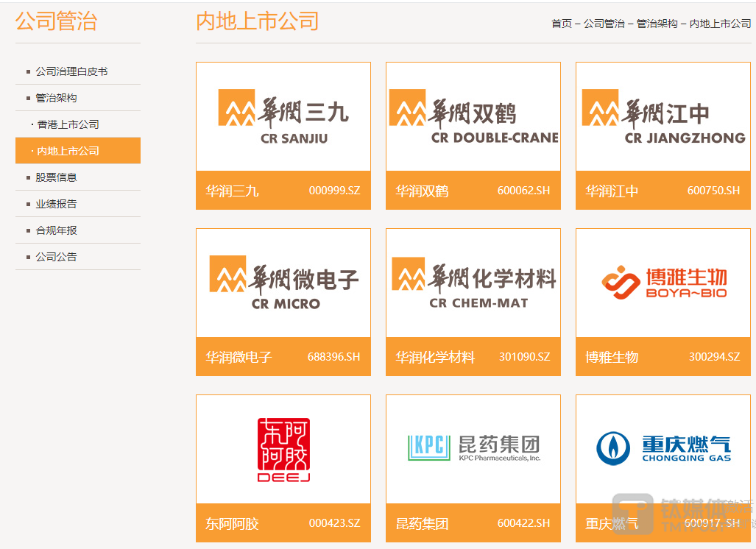This screenshot has height=549, width=756.
Task: Open the CR Chem-Mat logo
Action: click(x=473, y=283)
